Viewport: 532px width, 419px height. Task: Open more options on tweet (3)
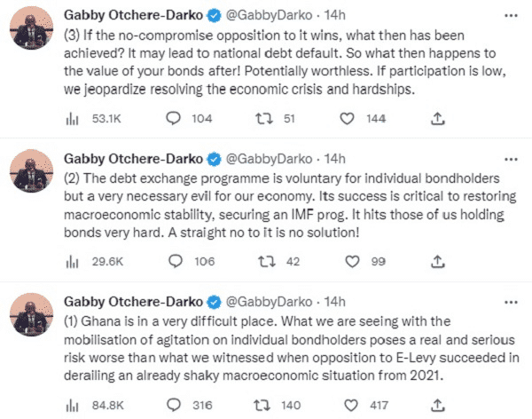[509, 16]
